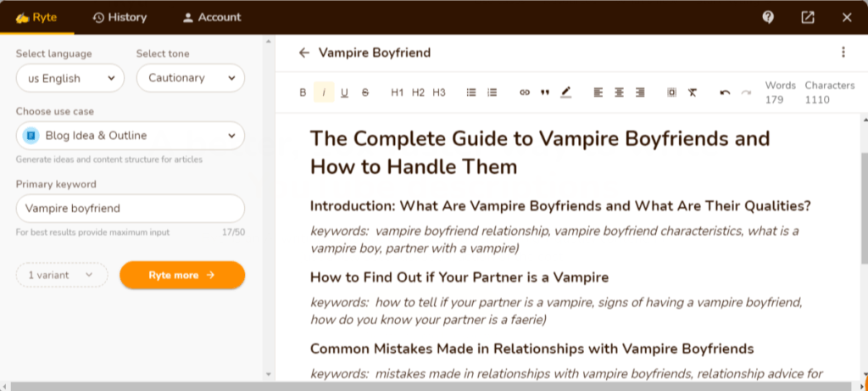Open use case dropdown Blog Idea & Outline
Screen dimensions: 868x391
pyautogui.click(x=130, y=136)
